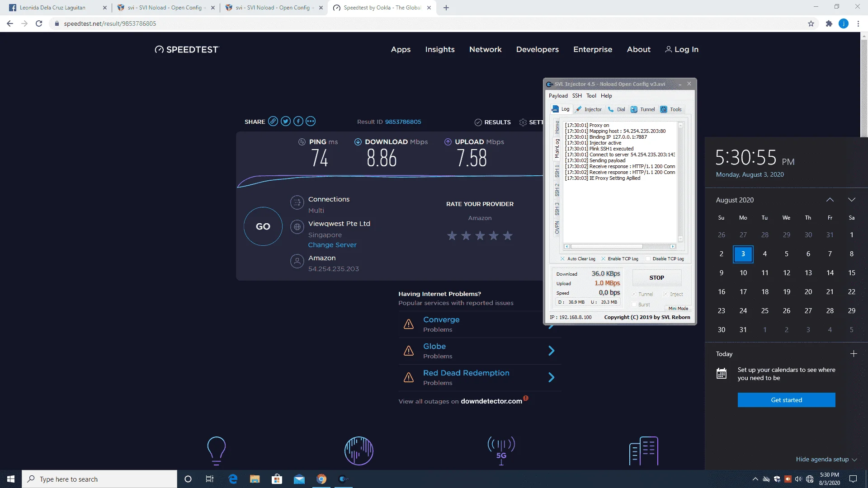Viewport: 868px width, 488px height.
Task: Add a new event with the plus icon
Action: pyautogui.click(x=854, y=353)
